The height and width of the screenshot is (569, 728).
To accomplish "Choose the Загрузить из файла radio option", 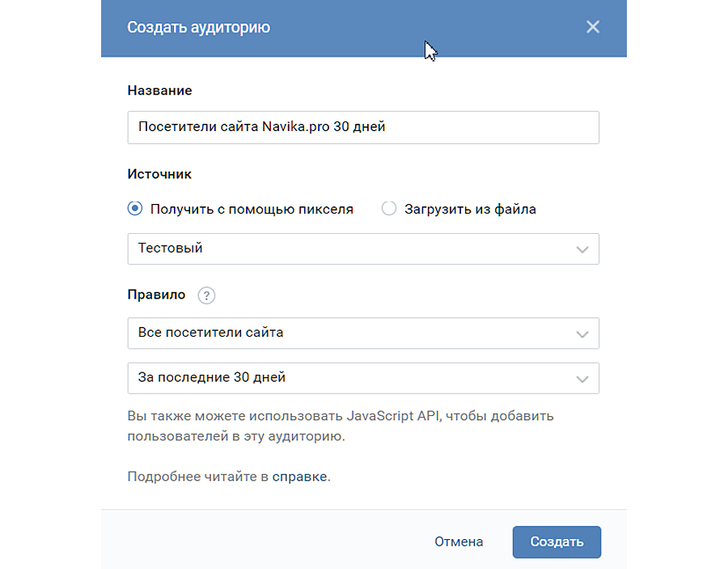I will (389, 209).
